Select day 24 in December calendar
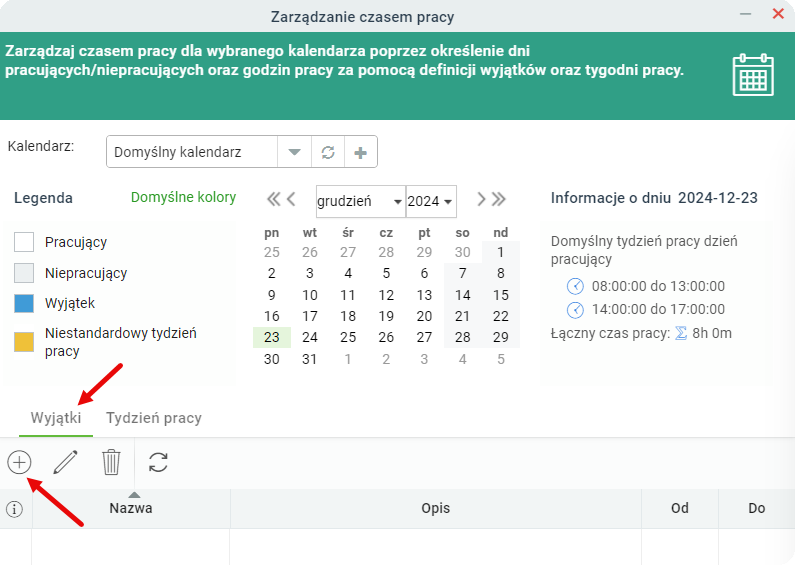The image size is (795, 565). coord(310,337)
